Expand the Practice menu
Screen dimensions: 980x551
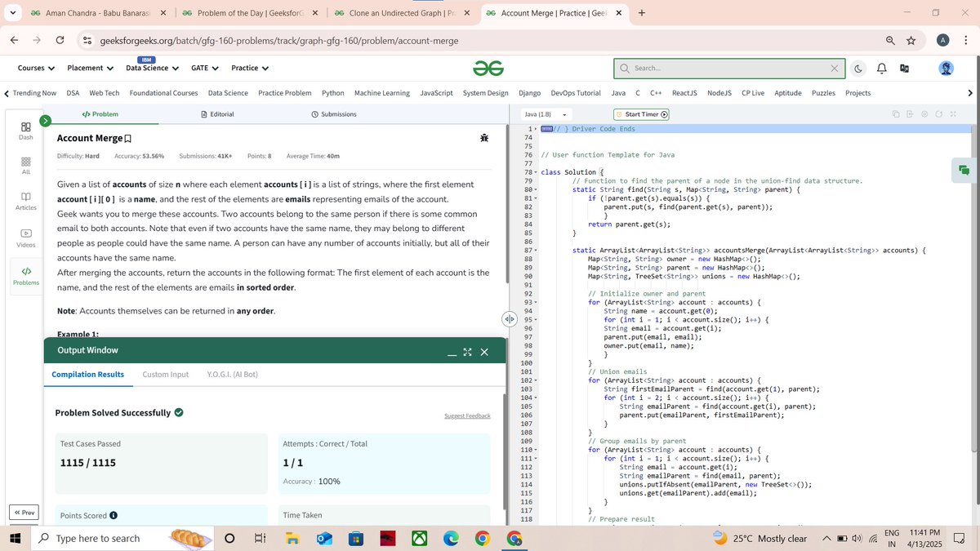point(250,68)
